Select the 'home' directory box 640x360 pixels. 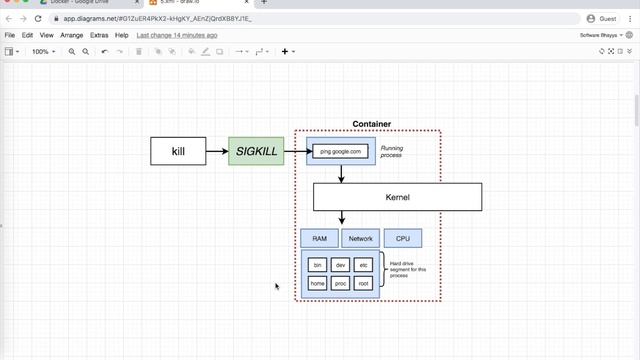click(318, 283)
